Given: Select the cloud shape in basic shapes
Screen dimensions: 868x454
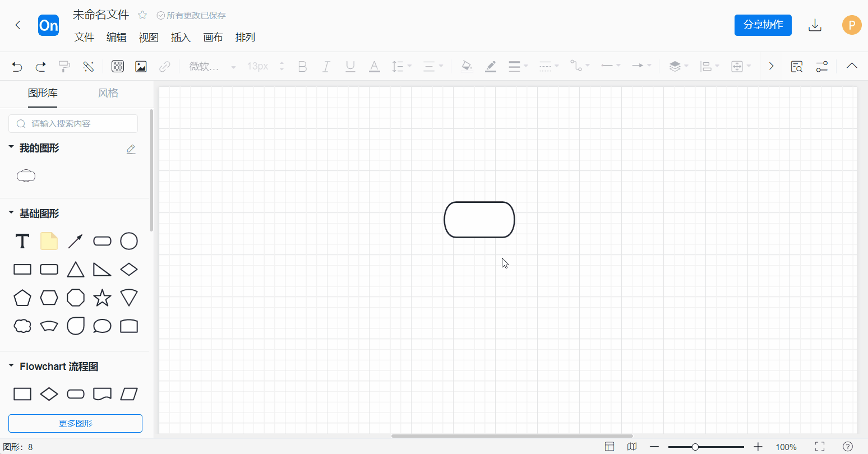Looking at the screenshot, I should [22, 326].
